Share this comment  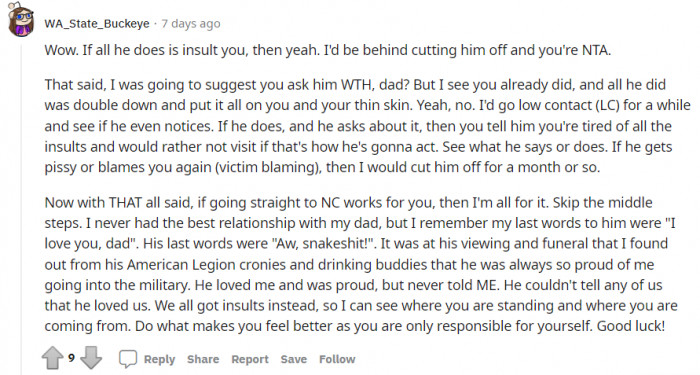[203, 359]
